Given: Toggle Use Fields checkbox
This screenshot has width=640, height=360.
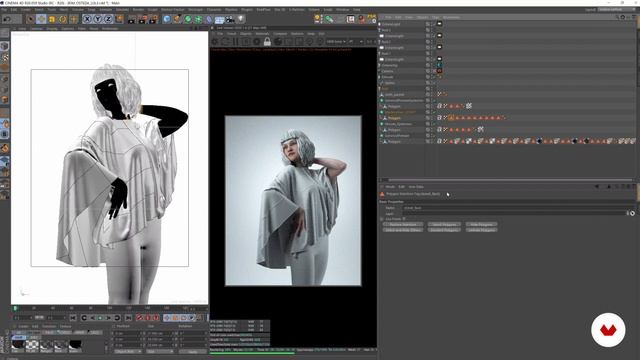Looking at the screenshot, I should (404, 219).
